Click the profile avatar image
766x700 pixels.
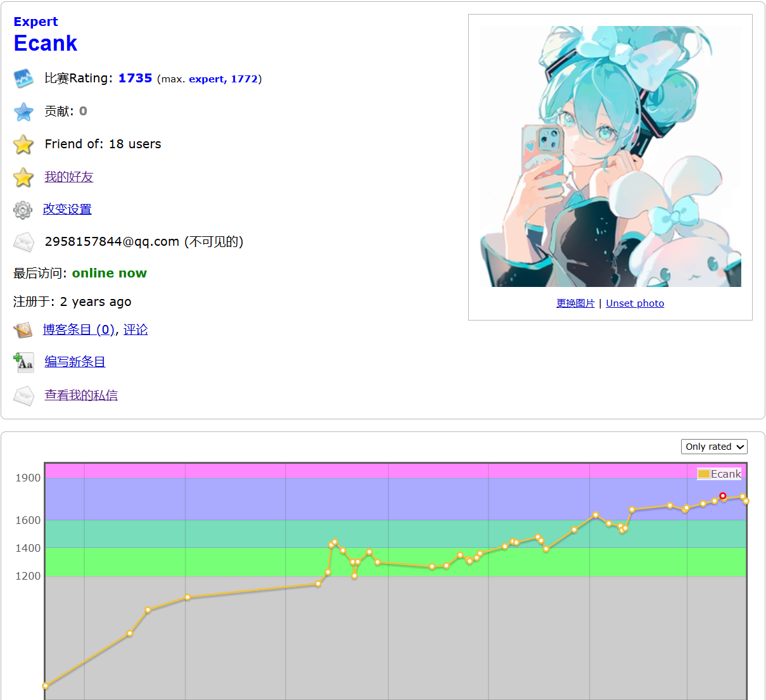[x=610, y=156]
